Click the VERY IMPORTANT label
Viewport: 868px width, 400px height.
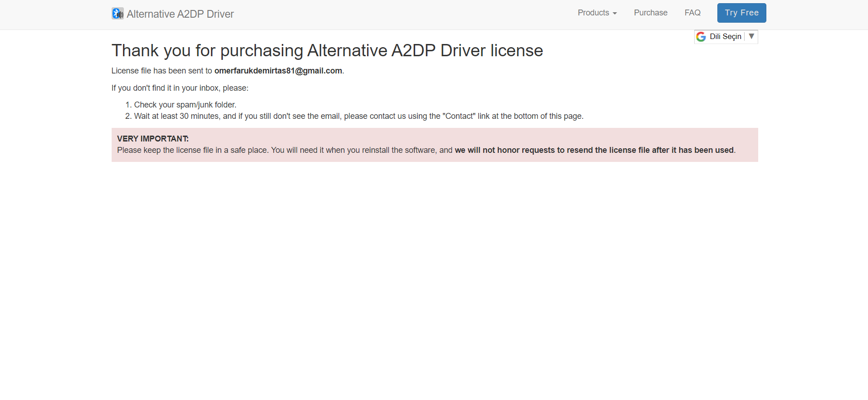pos(153,139)
